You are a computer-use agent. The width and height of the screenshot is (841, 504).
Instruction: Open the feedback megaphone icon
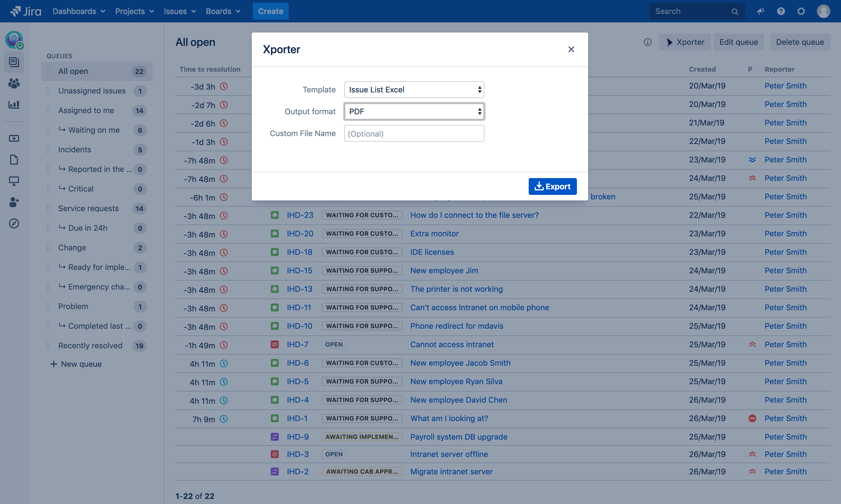[761, 11]
